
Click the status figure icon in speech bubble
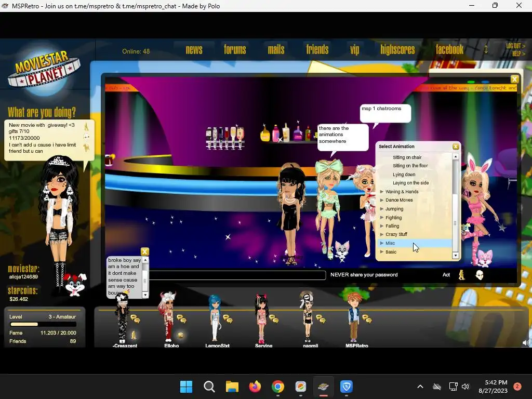click(x=86, y=127)
